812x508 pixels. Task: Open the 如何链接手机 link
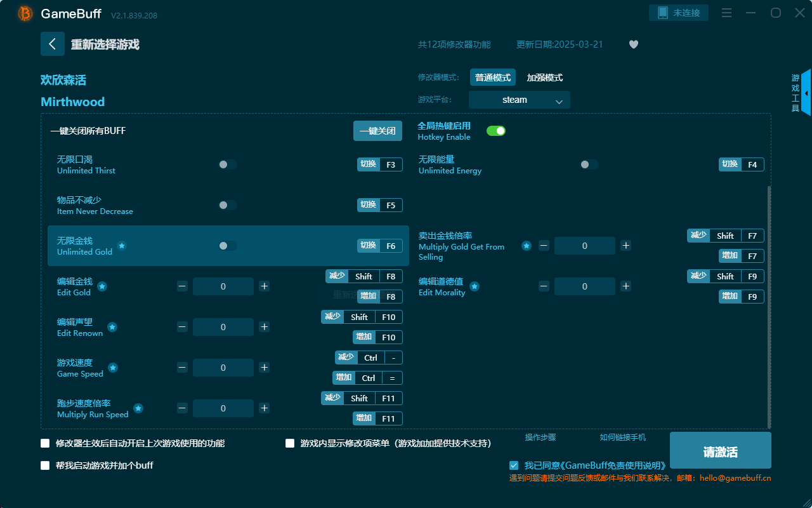pyautogui.click(x=622, y=438)
